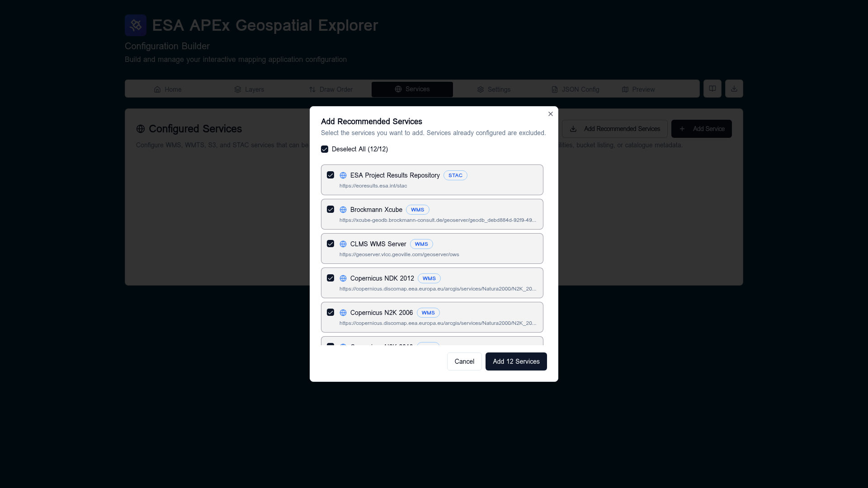Image resolution: width=868 pixels, height=488 pixels.
Task: Click the globe icon beside Configured Services
Action: (141, 129)
